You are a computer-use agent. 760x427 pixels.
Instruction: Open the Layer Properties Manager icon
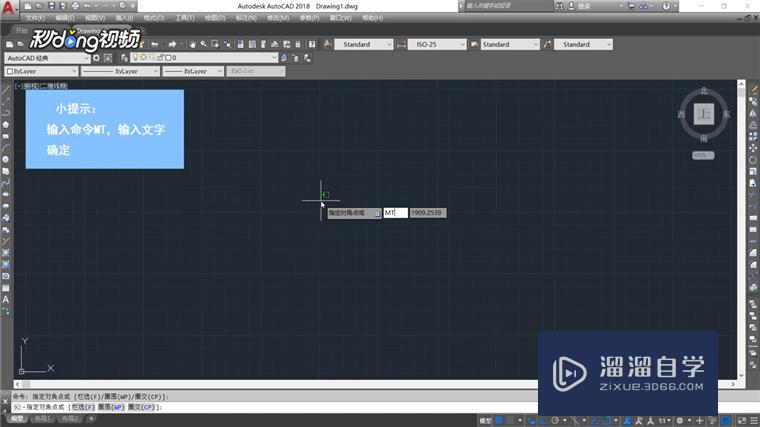pyautogui.click(x=125, y=58)
